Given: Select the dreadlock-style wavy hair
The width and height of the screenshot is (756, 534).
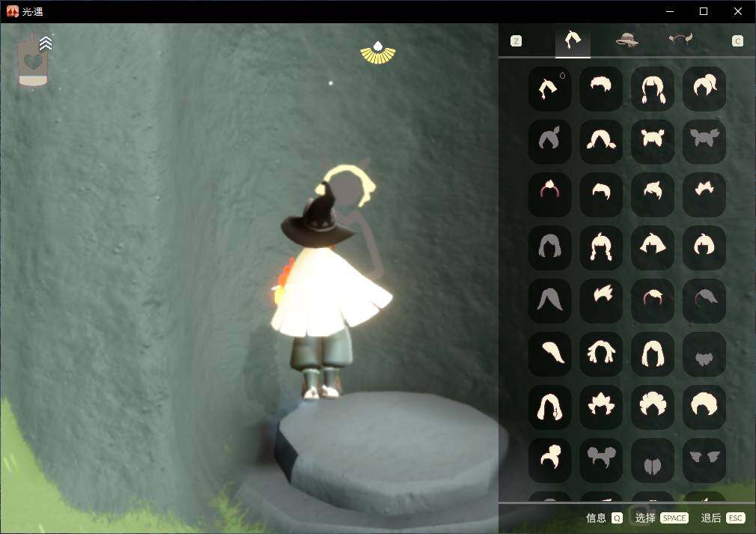Looking at the screenshot, I should [x=601, y=354].
